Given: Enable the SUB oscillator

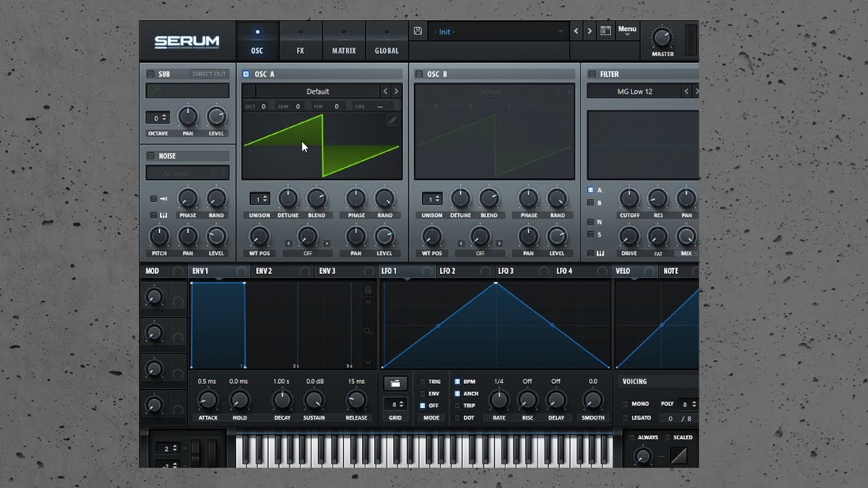Looking at the screenshot, I should click(151, 74).
